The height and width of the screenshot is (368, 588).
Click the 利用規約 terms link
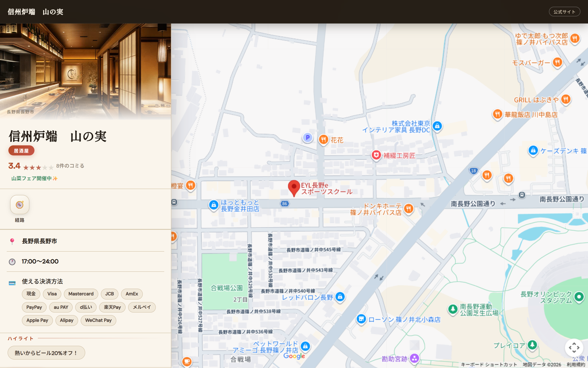click(575, 365)
